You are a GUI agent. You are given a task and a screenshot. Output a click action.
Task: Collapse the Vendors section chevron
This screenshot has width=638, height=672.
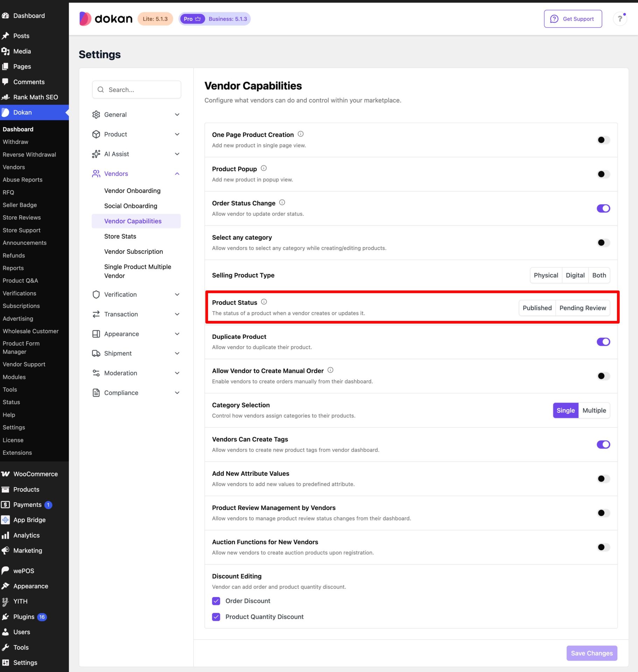coord(177,174)
